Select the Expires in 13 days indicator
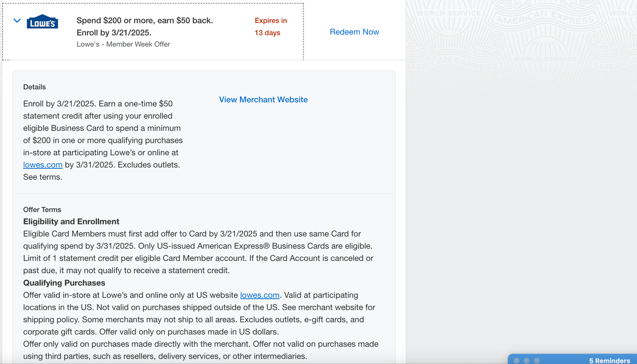The height and width of the screenshot is (364, 637). coord(271,27)
